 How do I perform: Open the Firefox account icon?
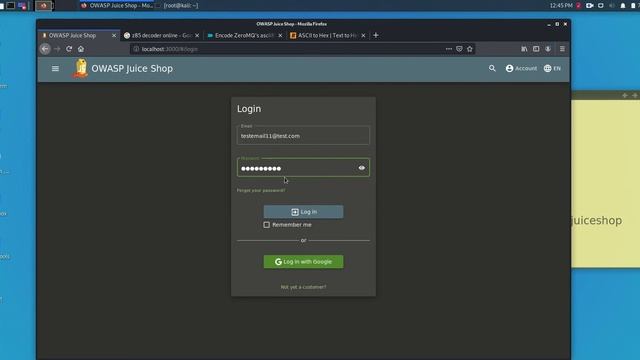548,49
